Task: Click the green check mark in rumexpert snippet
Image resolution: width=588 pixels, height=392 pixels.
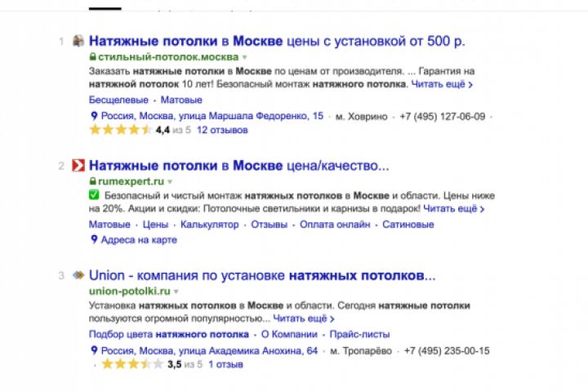Action: tap(93, 197)
